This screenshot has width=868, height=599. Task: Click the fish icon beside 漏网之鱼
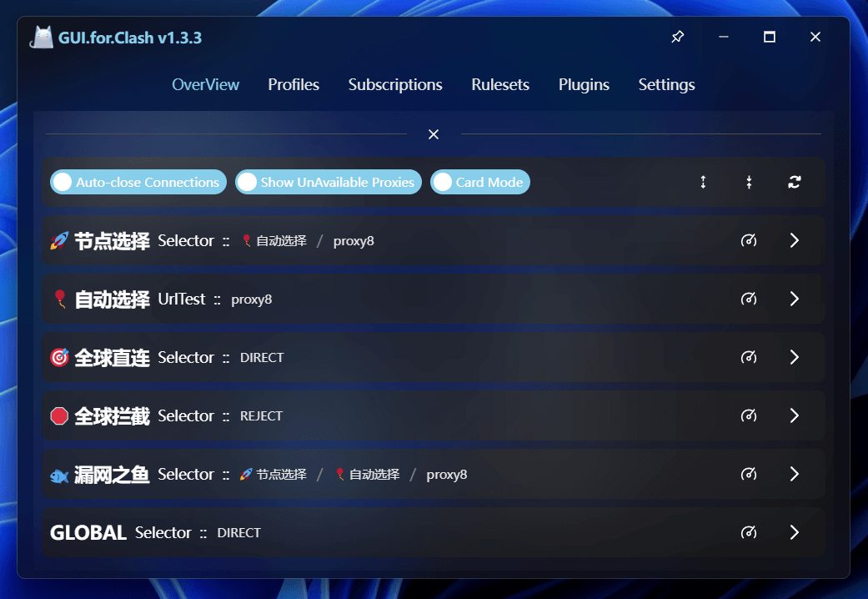[59, 475]
